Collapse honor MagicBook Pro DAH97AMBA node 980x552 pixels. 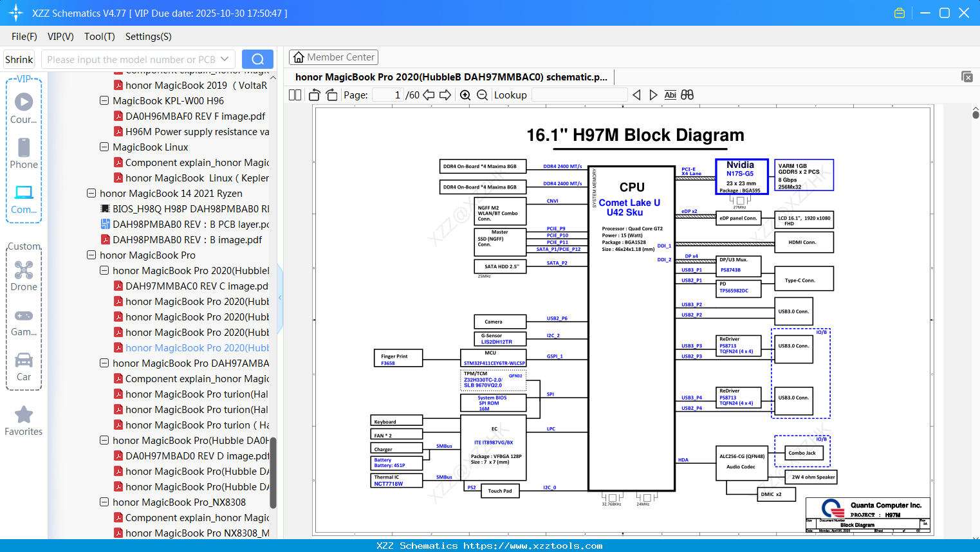click(x=104, y=363)
